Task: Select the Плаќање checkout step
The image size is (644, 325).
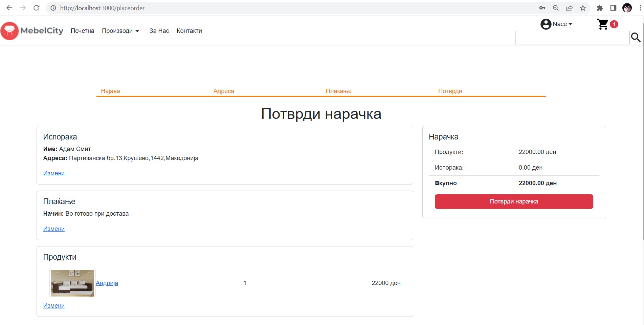Action: click(x=338, y=91)
